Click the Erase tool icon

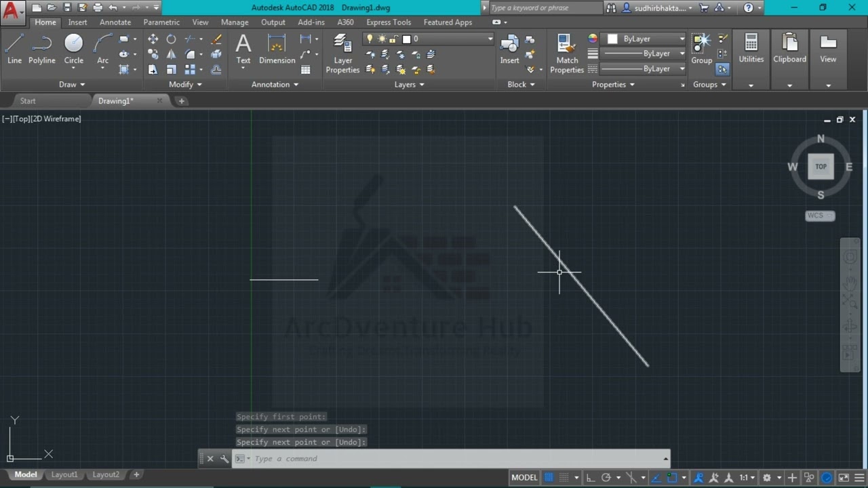click(x=216, y=39)
